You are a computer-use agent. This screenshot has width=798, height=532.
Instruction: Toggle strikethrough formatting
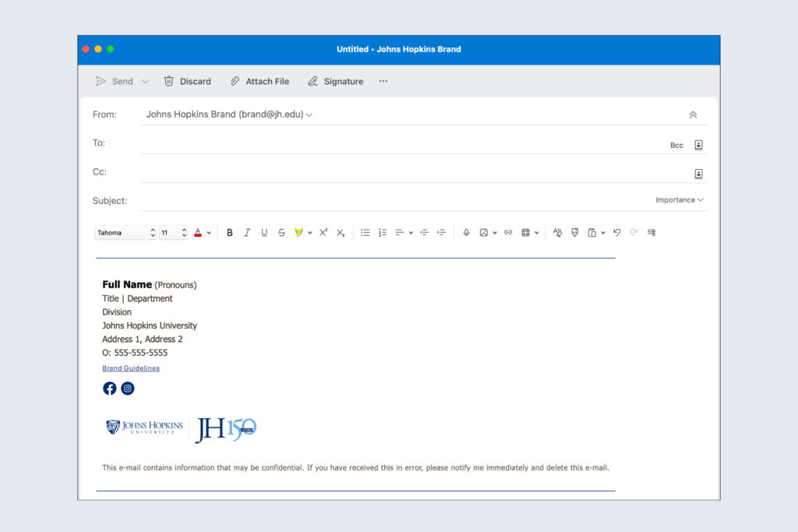point(281,233)
